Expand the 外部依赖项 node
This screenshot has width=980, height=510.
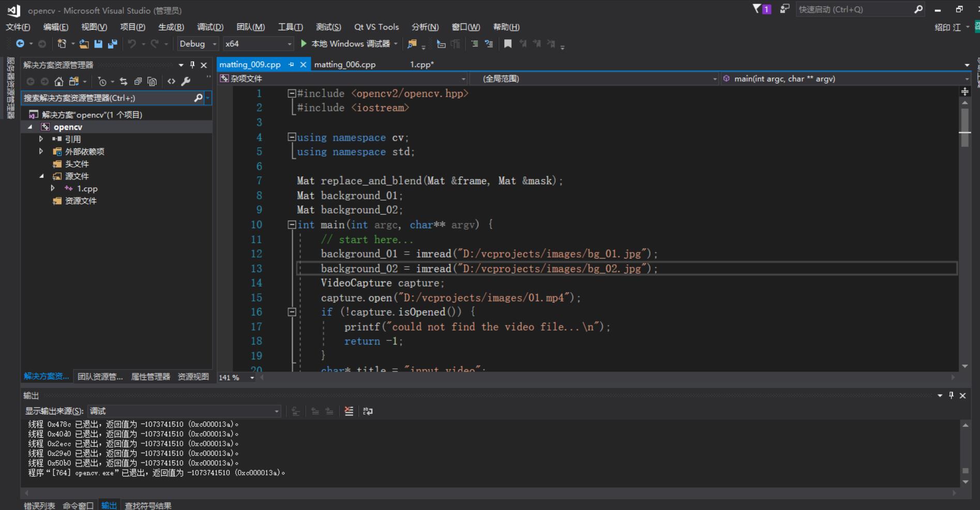point(41,151)
